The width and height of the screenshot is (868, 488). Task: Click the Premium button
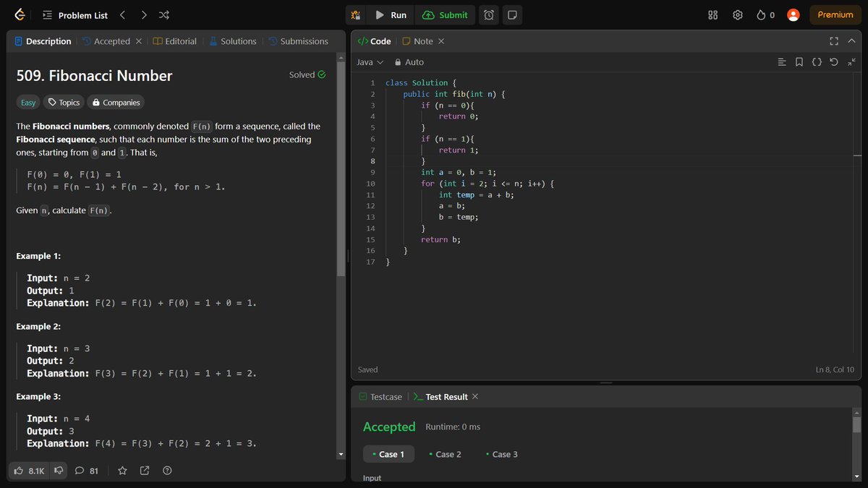[835, 15]
